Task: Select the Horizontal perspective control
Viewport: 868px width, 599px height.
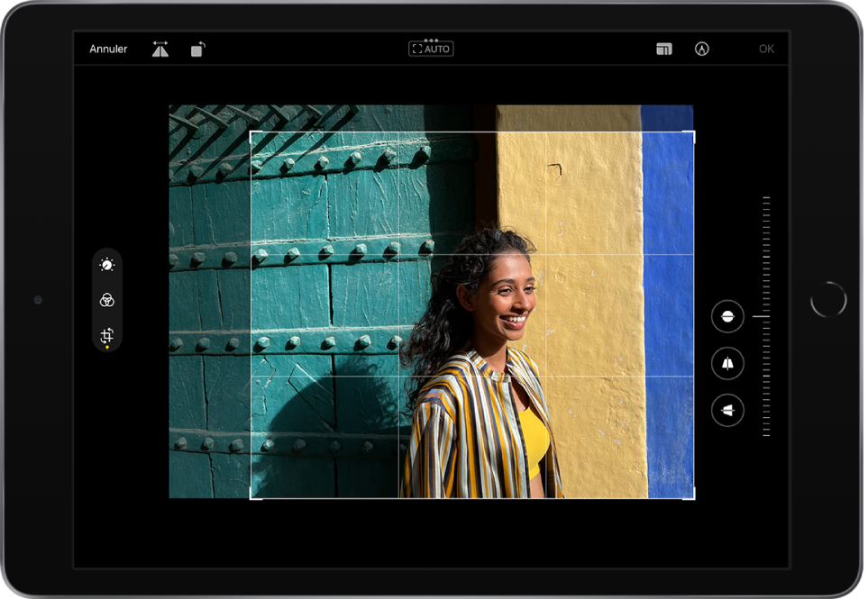Action: click(x=726, y=411)
